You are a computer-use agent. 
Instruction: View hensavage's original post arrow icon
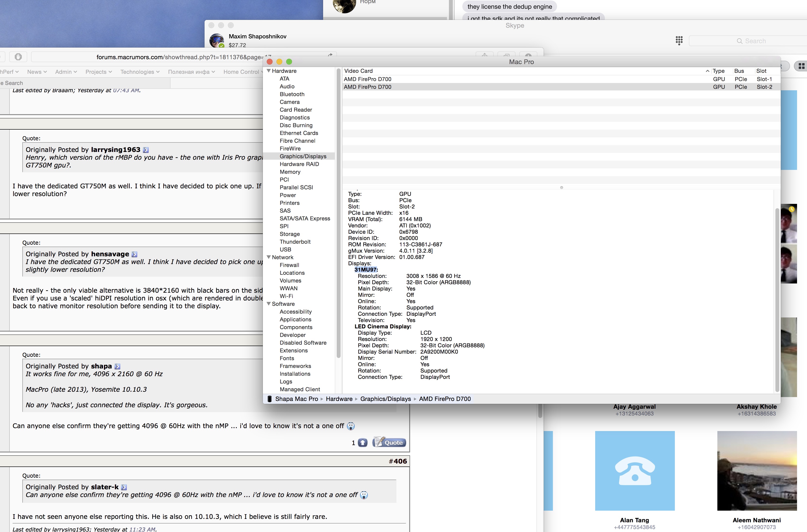[x=134, y=254]
